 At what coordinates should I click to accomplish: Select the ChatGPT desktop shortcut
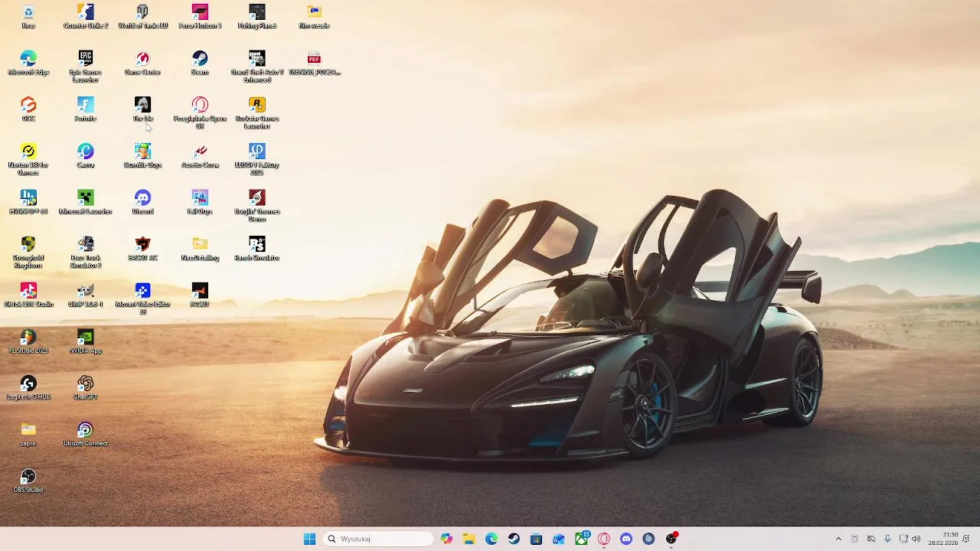pyautogui.click(x=86, y=389)
